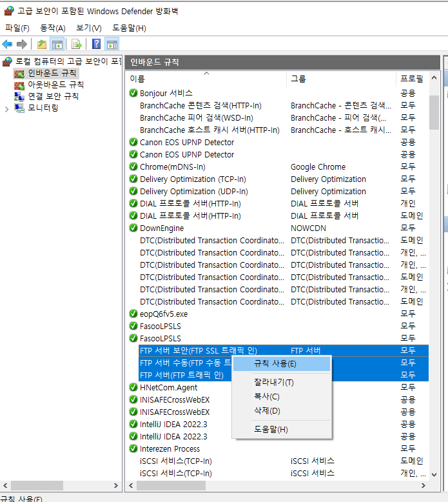448x502 pixels.
Task: Click the firewall root node icon
Action: click(7, 61)
